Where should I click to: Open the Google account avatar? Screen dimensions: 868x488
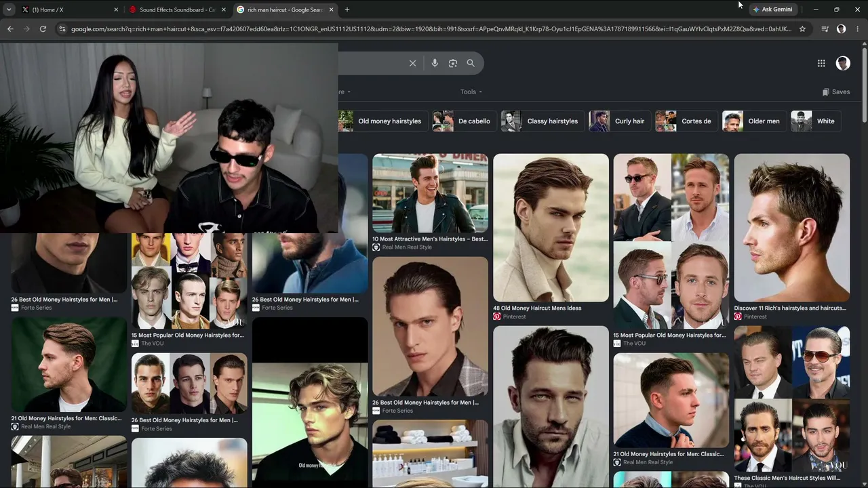[x=843, y=63]
